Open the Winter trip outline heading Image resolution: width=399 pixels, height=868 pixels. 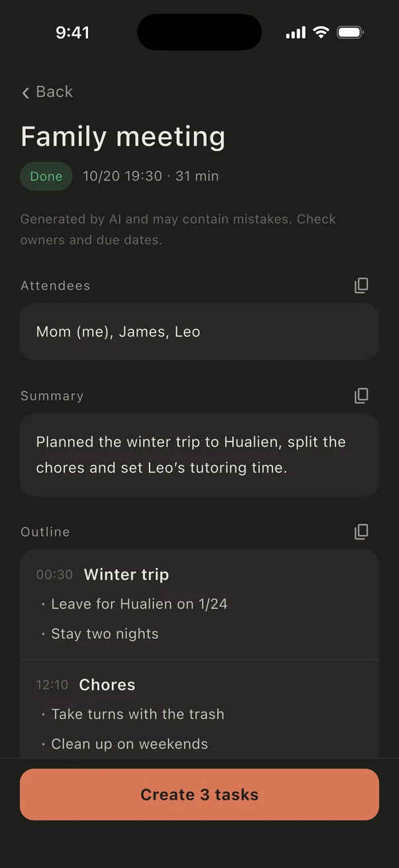126,575
